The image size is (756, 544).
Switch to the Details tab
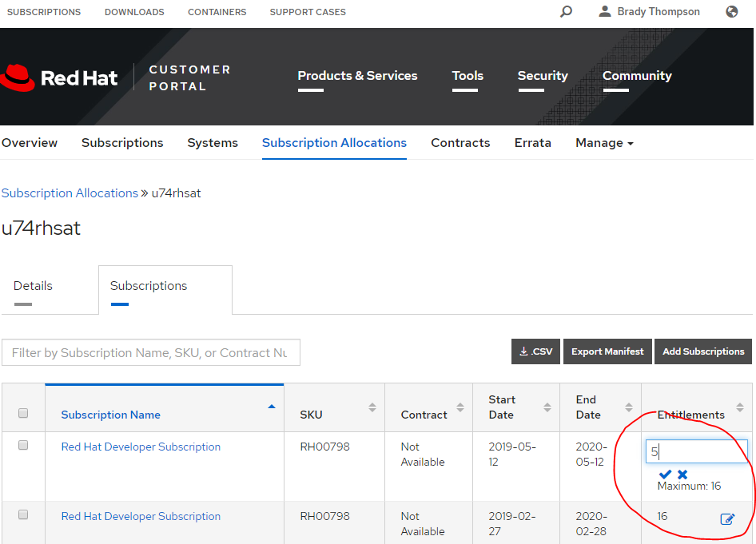[33, 286]
